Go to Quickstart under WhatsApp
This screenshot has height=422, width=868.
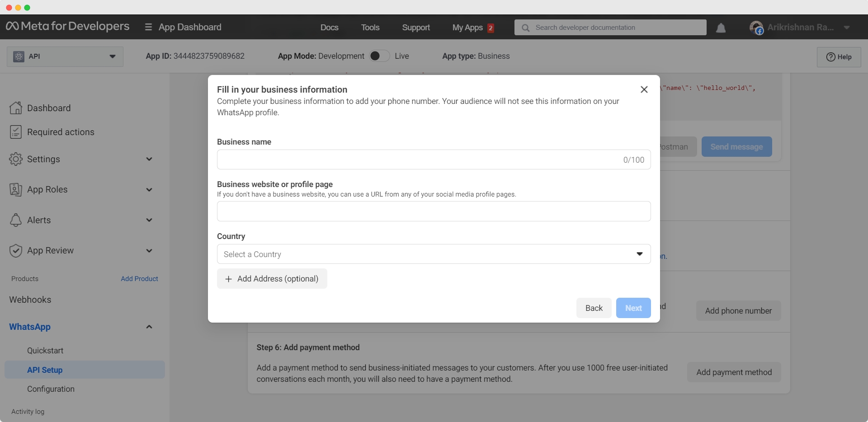click(x=45, y=351)
